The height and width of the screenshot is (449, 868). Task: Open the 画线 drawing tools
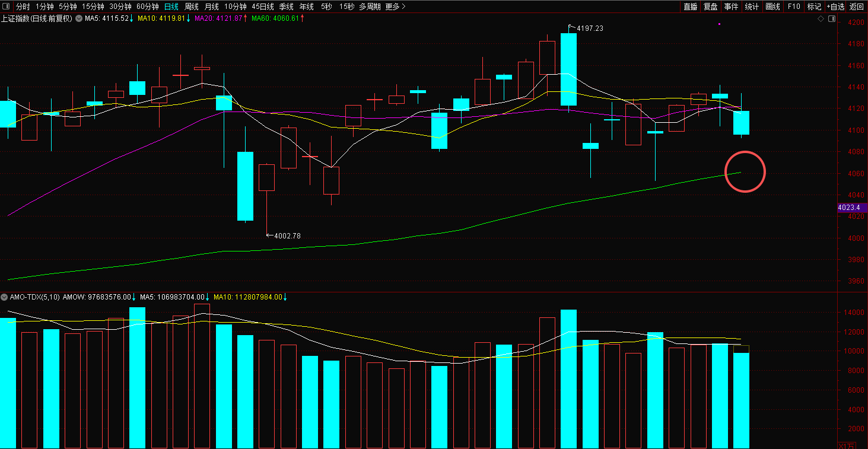772,7
